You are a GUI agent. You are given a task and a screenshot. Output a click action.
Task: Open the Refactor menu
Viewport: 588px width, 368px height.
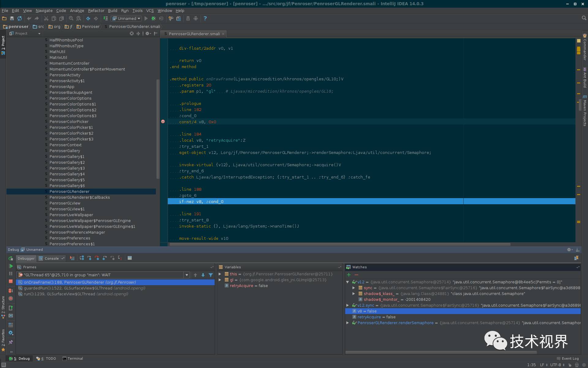(96, 10)
